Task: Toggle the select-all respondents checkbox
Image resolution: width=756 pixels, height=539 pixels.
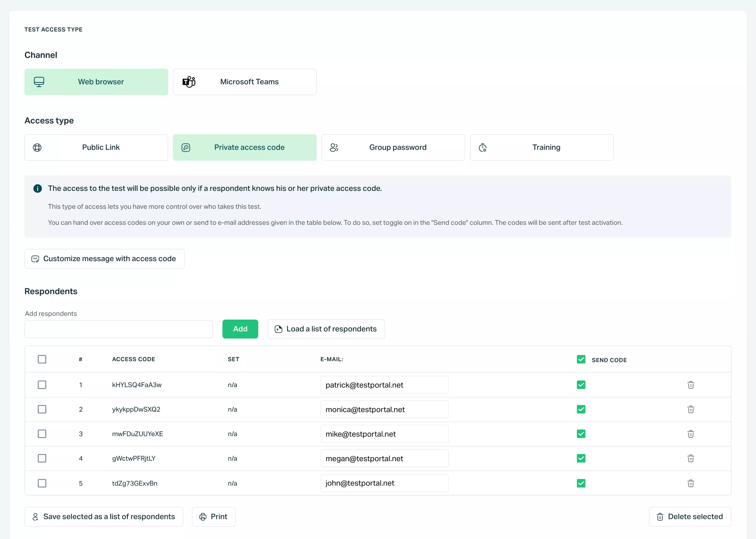Action: 42,359
